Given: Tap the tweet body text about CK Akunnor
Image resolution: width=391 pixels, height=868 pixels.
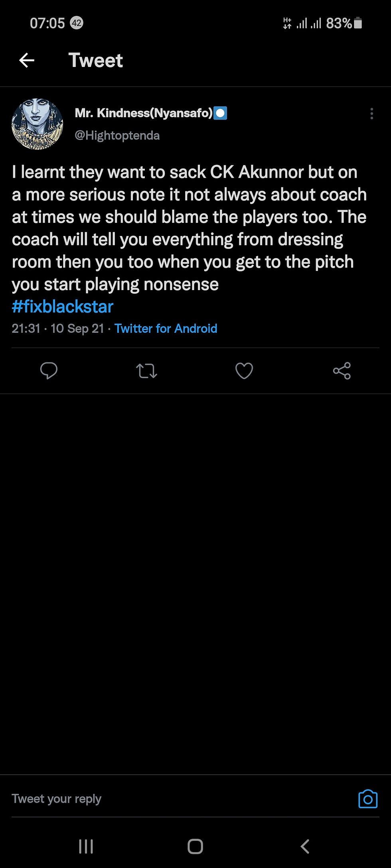Looking at the screenshot, I should tap(188, 228).
